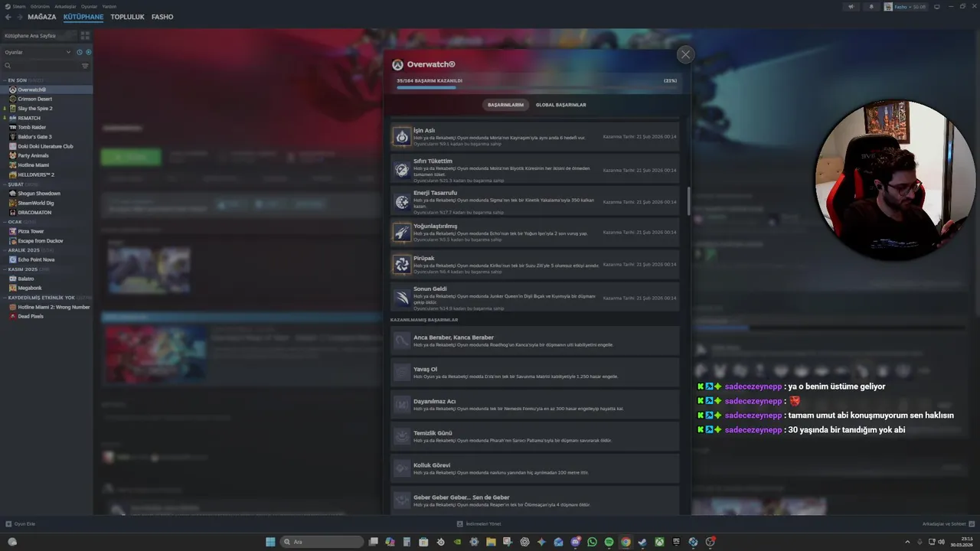Click the Pirüpak achievement icon

(x=402, y=264)
